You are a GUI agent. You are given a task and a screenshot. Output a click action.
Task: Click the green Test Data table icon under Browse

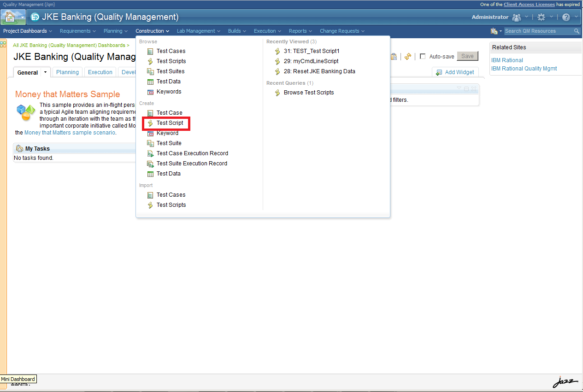tap(150, 82)
